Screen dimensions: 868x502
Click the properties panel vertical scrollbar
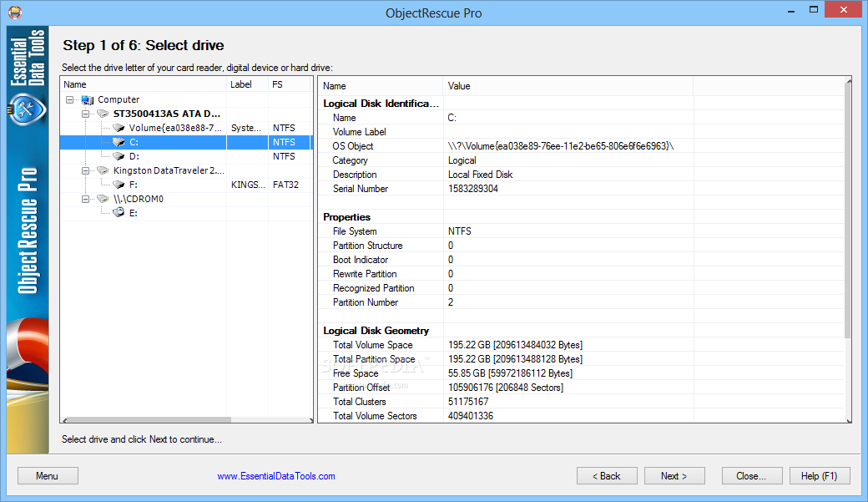(848, 210)
